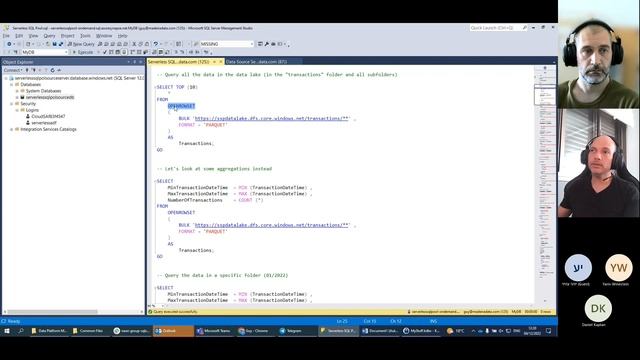Screen dimensions: 640x360
Task: Expand the Integration Services Catalogs node
Action: [x=12, y=129]
